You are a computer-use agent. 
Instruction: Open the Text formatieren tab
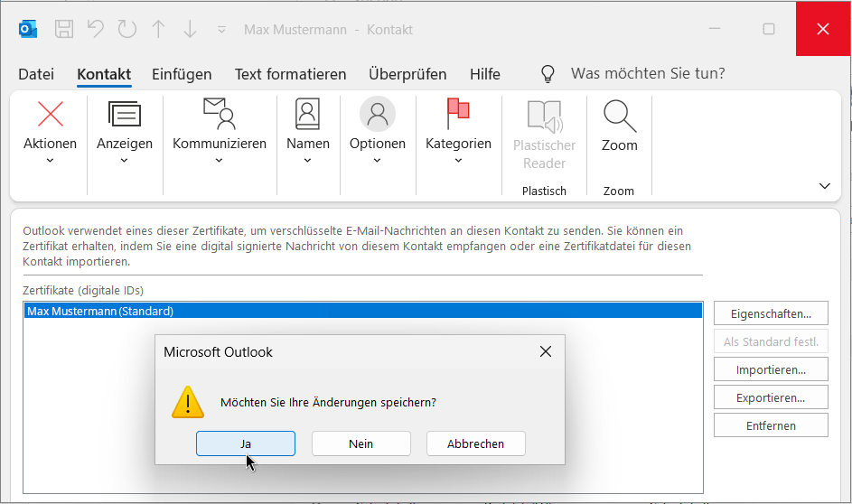pos(290,74)
